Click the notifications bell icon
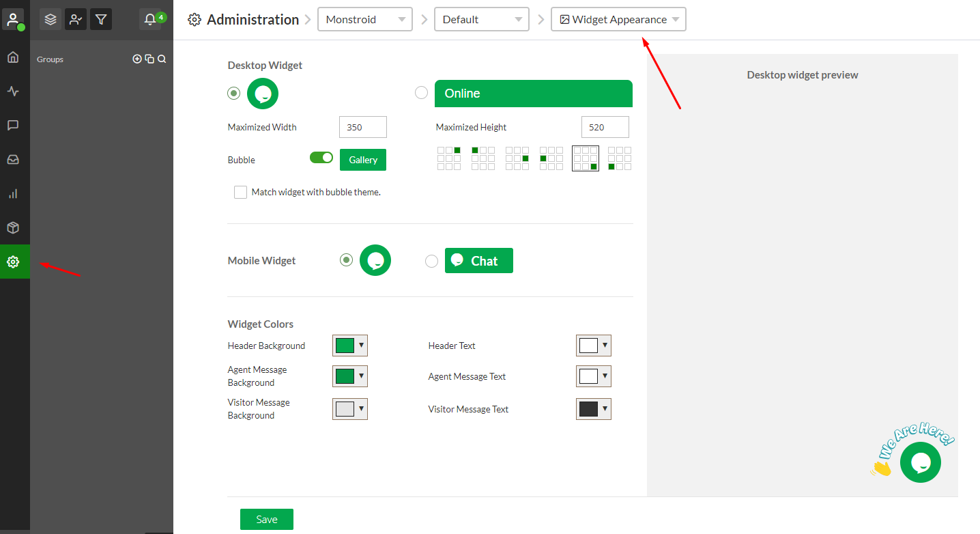This screenshot has height=534, width=980. pos(151,19)
